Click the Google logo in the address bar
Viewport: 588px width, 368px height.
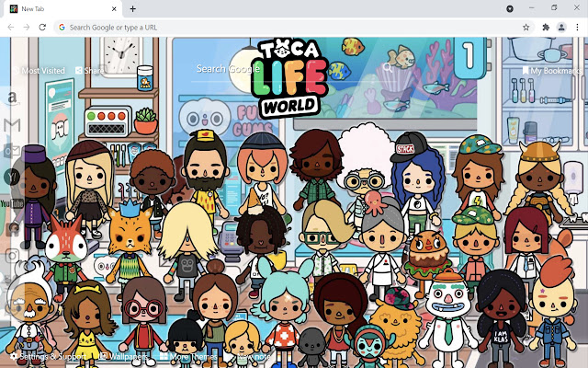click(62, 27)
